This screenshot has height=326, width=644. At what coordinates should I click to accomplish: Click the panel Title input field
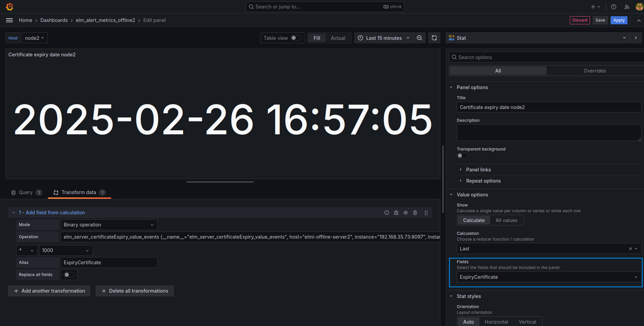(549, 107)
